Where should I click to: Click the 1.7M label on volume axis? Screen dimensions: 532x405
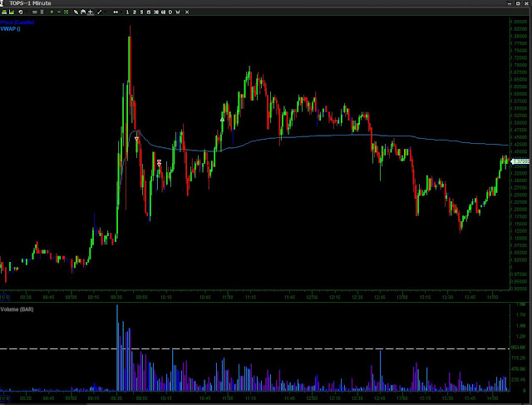520,314
